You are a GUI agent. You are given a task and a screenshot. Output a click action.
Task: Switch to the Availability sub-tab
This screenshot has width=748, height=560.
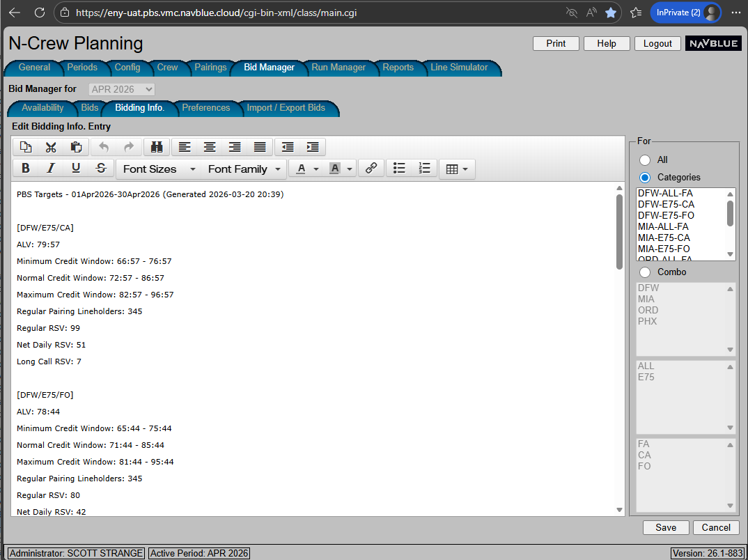click(x=42, y=108)
